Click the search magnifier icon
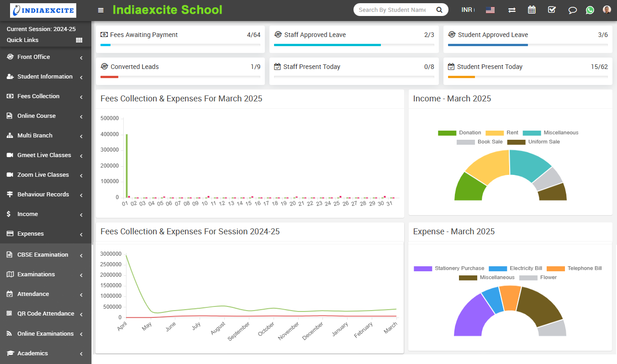Screen dimensions: 617x364 (x=439, y=10)
